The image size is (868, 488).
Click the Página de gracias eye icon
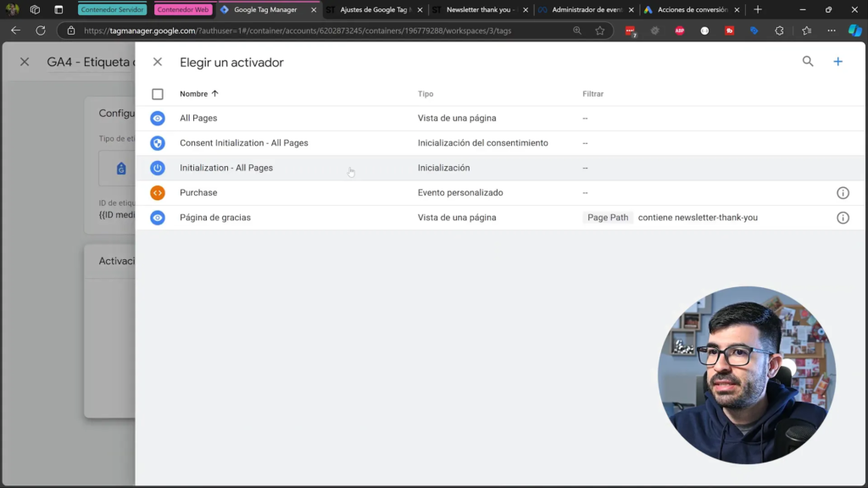[157, 218]
